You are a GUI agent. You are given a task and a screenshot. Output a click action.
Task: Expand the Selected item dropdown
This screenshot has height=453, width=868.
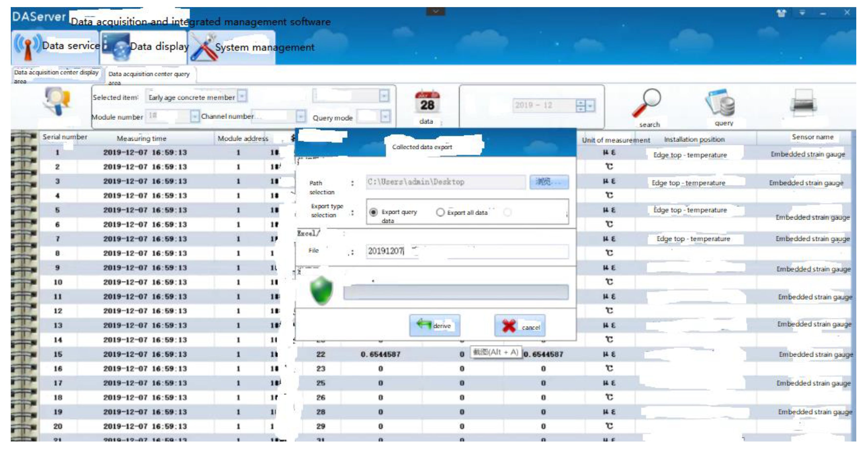click(x=242, y=96)
